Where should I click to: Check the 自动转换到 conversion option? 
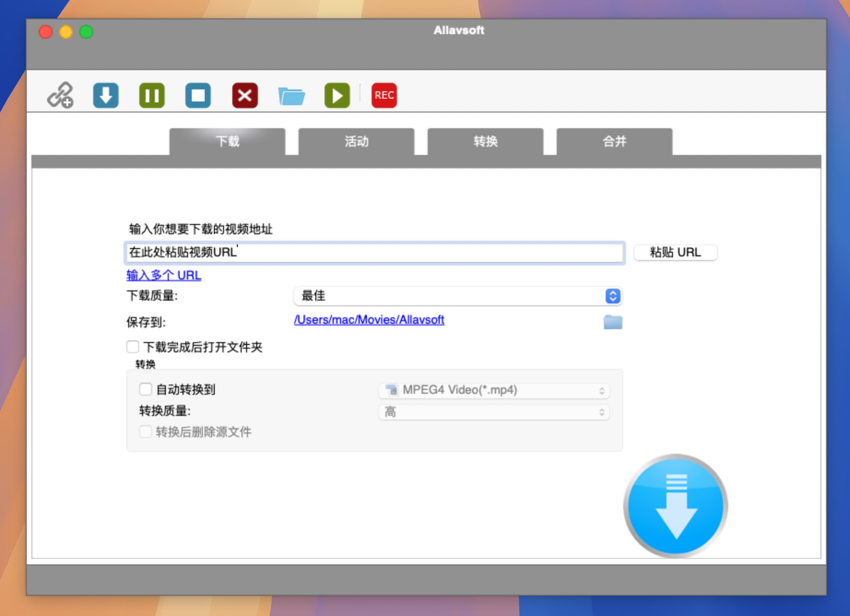[x=146, y=390]
